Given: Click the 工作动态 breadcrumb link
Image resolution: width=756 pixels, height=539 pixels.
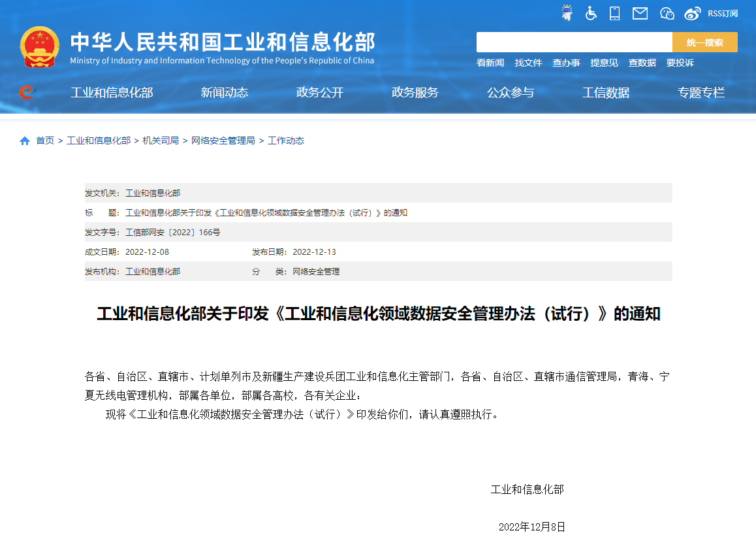Looking at the screenshot, I should coord(287,140).
